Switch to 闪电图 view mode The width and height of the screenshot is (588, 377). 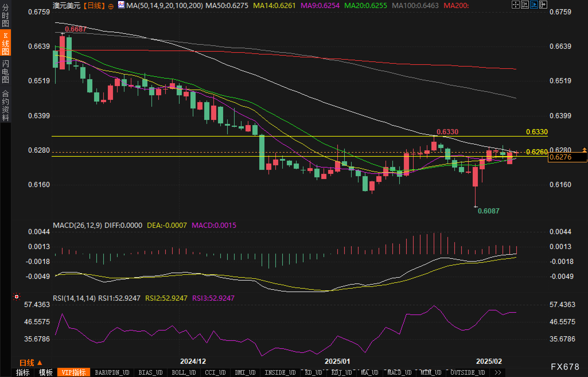[x=5, y=71]
